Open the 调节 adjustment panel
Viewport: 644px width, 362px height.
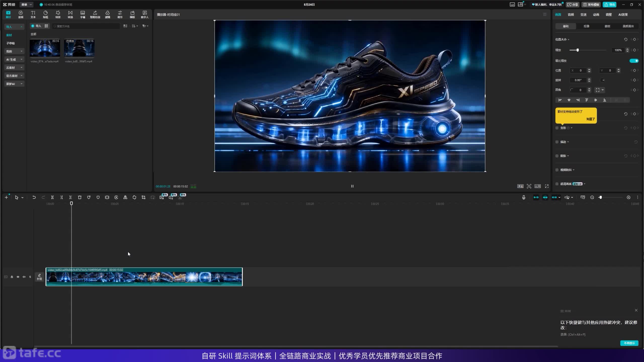point(120,14)
